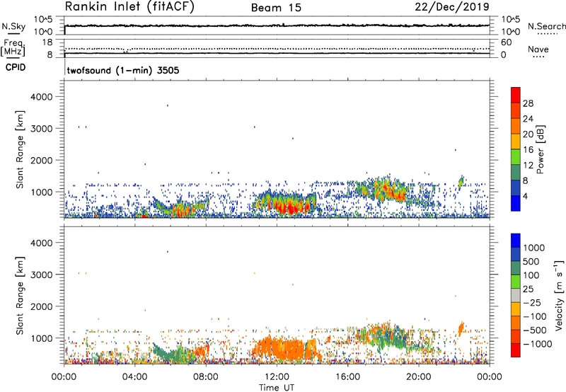Click the "500" label on the Velocity color bar

coord(531,262)
